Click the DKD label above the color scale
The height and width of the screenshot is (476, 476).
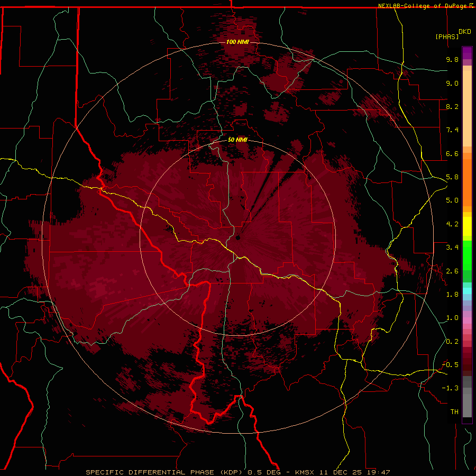[x=465, y=32]
